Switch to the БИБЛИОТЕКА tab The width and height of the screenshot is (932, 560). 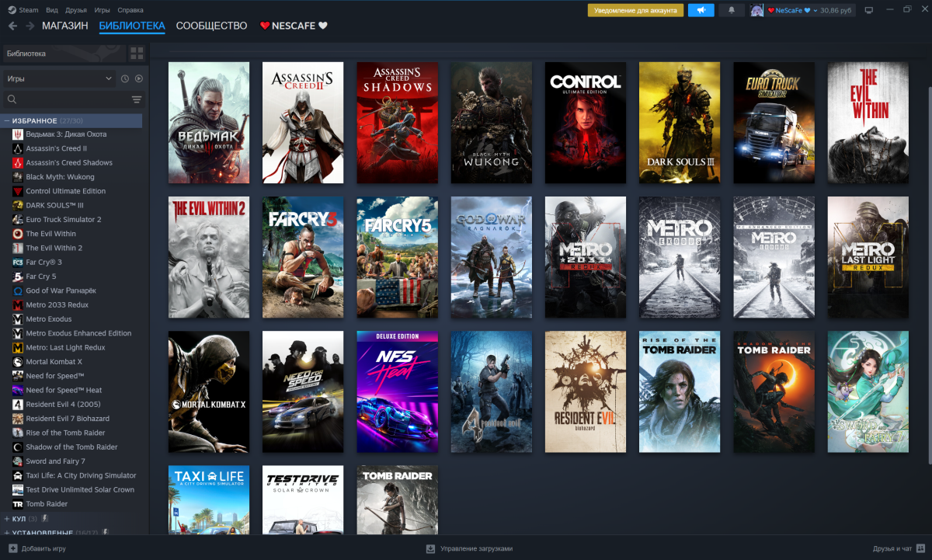tap(132, 26)
